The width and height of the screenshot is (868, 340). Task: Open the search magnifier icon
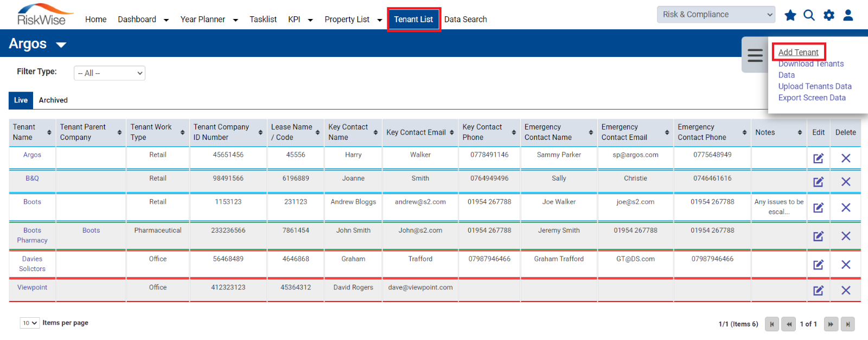pyautogui.click(x=809, y=15)
